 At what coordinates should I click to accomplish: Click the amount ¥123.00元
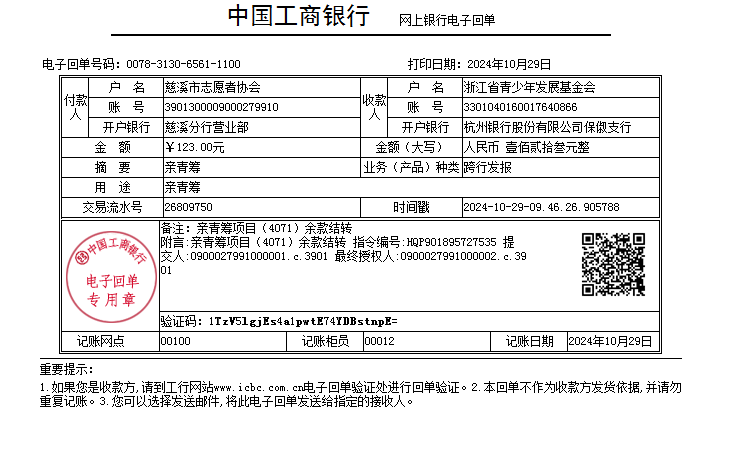click(x=194, y=147)
